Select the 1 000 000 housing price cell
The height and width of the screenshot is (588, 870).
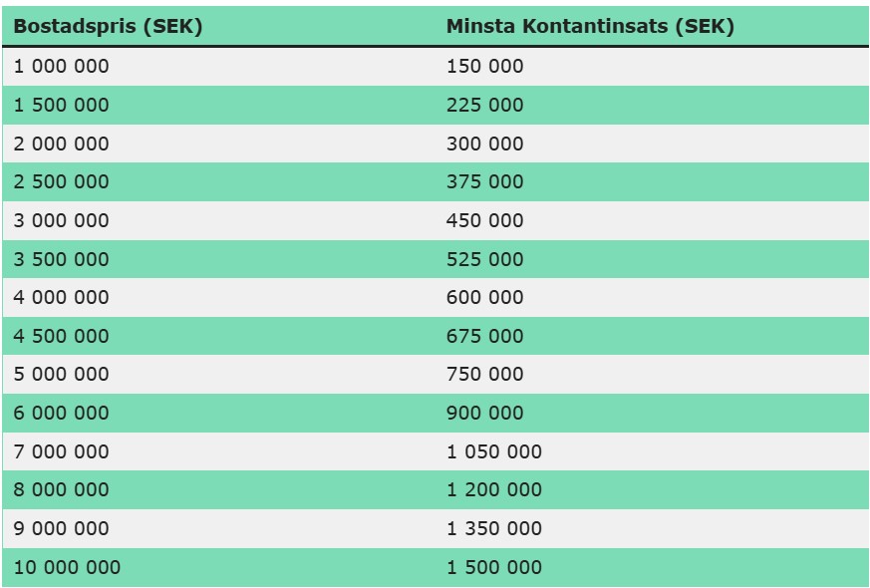[62, 67]
